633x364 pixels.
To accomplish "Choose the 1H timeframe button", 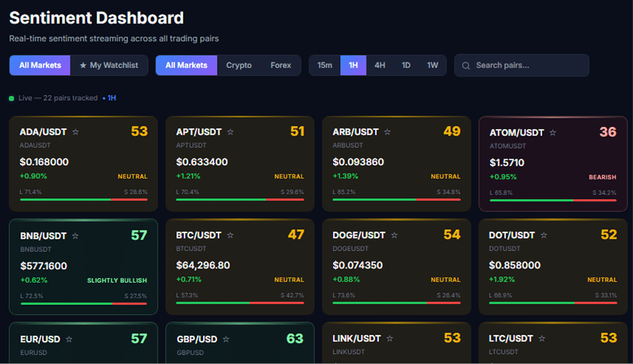I will (353, 65).
